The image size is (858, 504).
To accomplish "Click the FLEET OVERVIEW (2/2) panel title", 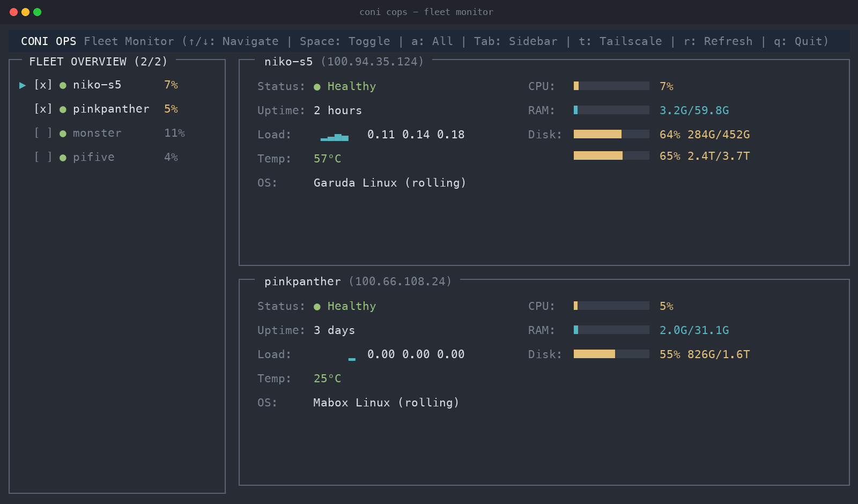I will coord(98,62).
